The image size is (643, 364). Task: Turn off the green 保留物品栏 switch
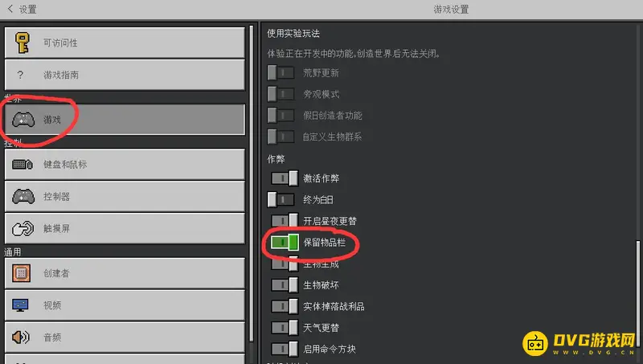(x=285, y=242)
